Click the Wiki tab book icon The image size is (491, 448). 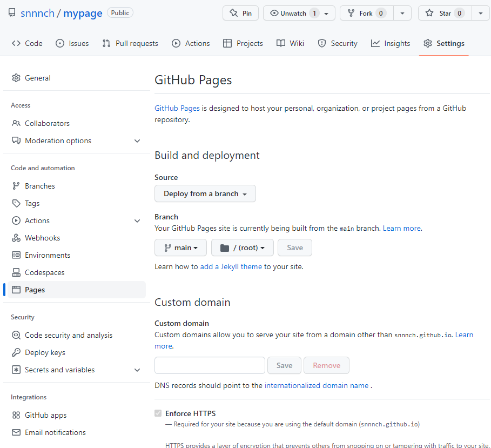(281, 43)
